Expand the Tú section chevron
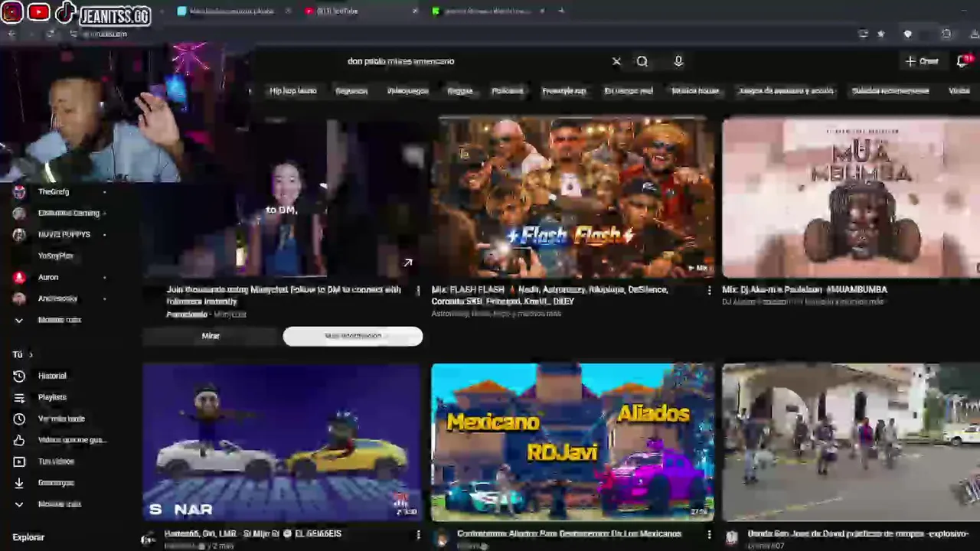This screenshot has width=980, height=551. [31, 354]
